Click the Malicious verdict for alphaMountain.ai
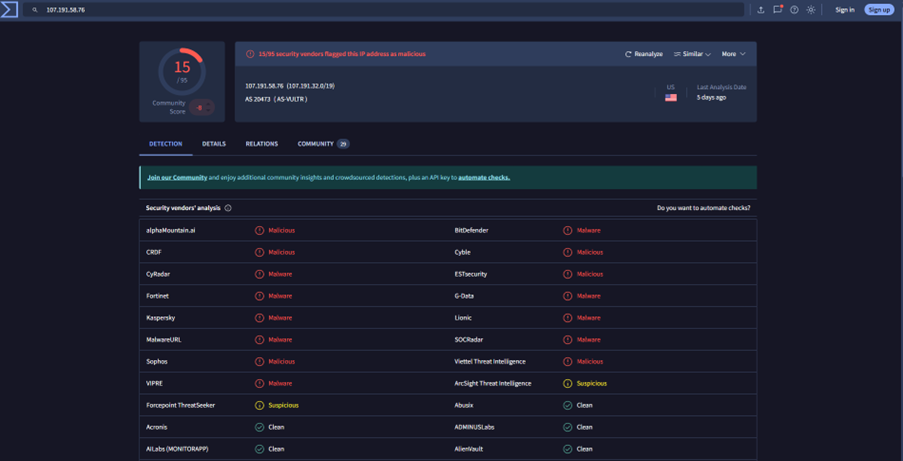903x461 pixels. coord(282,230)
